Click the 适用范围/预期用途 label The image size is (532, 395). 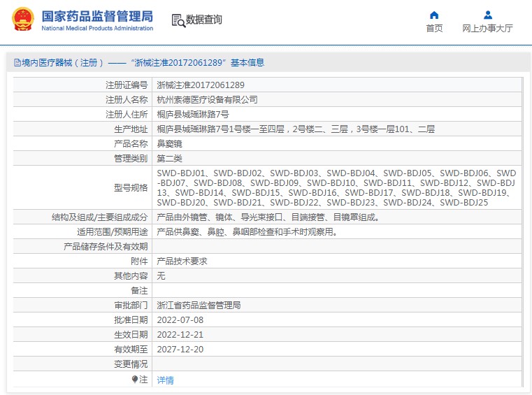113,232
